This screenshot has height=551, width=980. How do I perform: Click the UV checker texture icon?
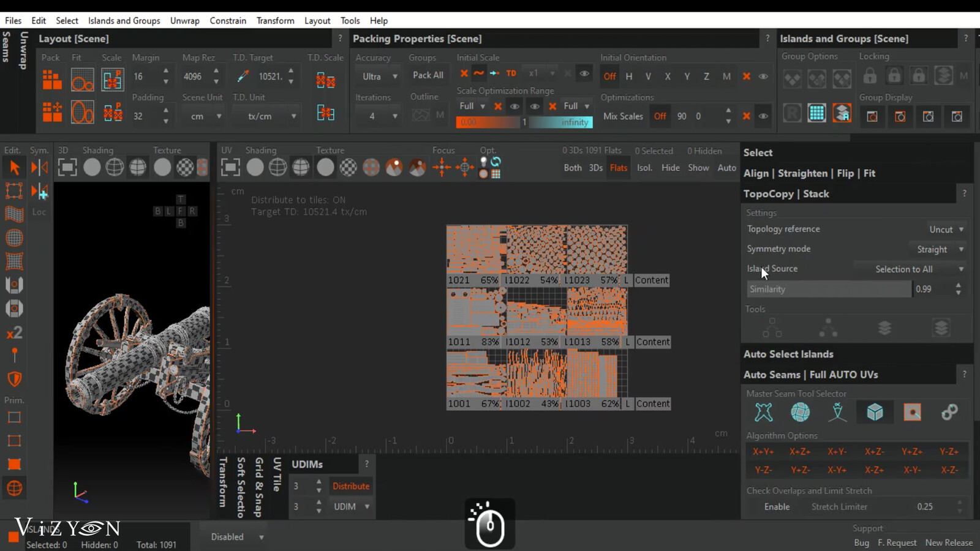tap(348, 167)
